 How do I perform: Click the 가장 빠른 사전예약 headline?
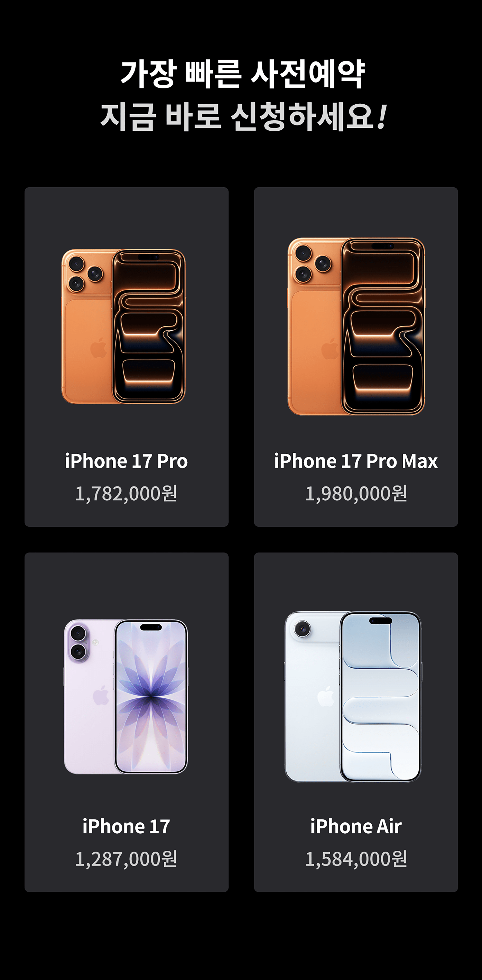(x=242, y=74)
